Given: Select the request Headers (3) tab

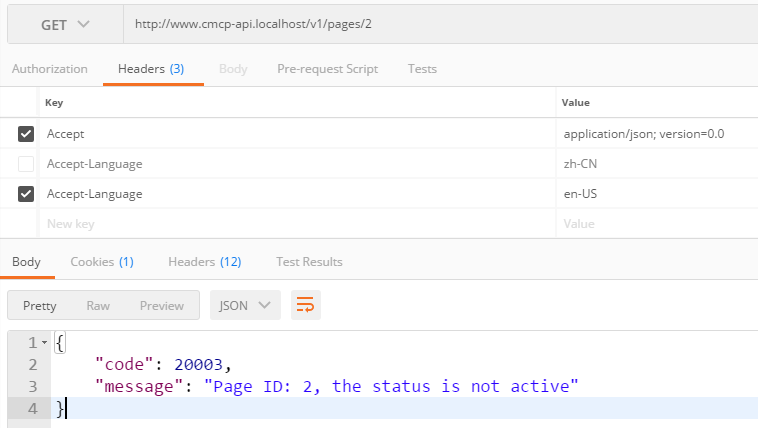Looking at the screenshot, I should (150, 69).
